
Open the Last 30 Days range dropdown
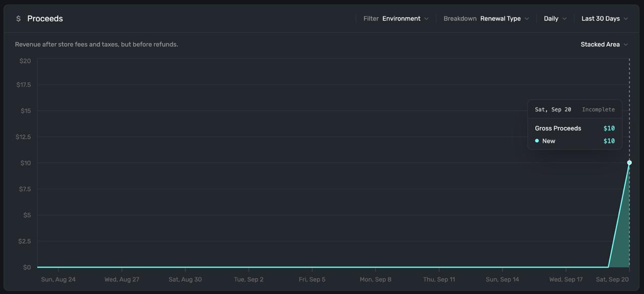click(x=605, y=19)
